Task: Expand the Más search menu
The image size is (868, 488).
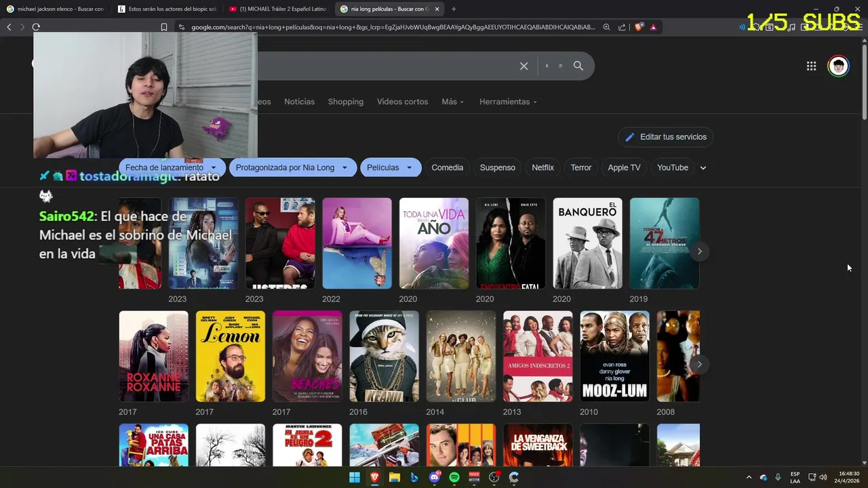Action: 452,102
